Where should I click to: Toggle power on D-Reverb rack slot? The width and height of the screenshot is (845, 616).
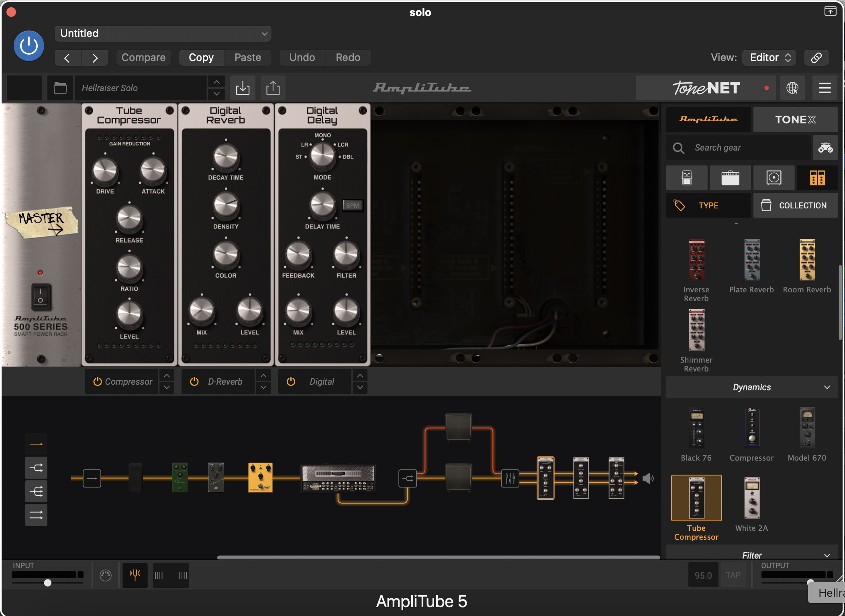point(194,381)
